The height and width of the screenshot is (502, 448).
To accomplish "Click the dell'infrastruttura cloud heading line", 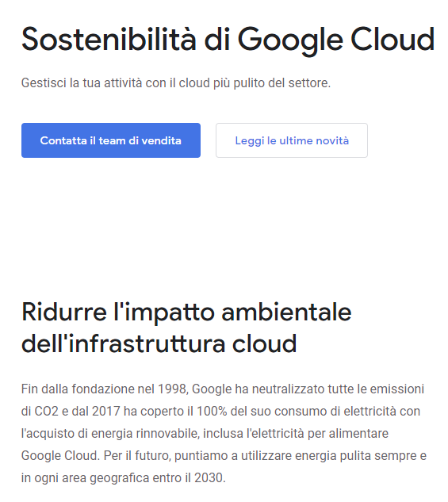I will tap(159, 344).
